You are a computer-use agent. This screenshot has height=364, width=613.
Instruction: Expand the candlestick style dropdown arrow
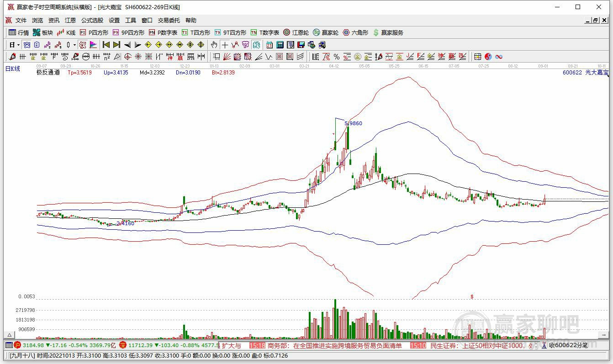pos(74,45)
